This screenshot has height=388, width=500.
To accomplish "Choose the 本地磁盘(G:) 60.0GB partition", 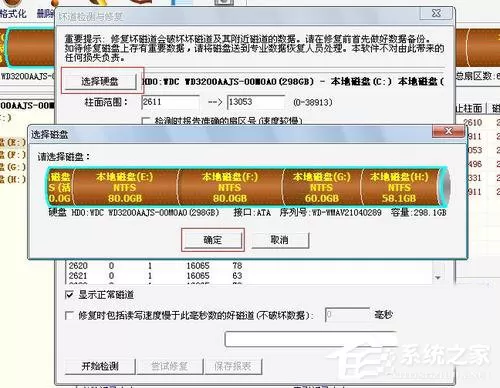I will click(322, 187).
